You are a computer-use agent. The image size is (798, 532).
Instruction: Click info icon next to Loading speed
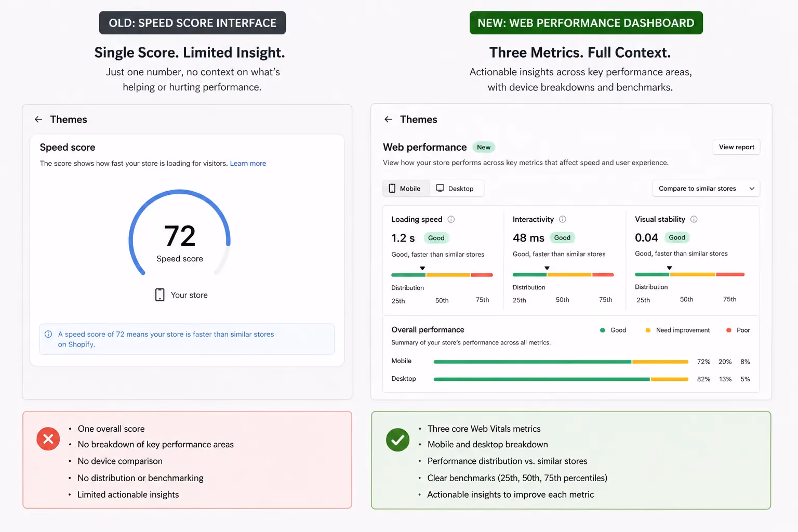451,219
